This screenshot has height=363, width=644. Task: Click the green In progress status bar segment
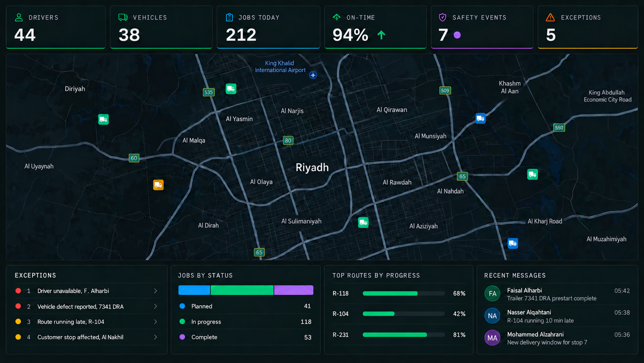(x=242, y=290)
